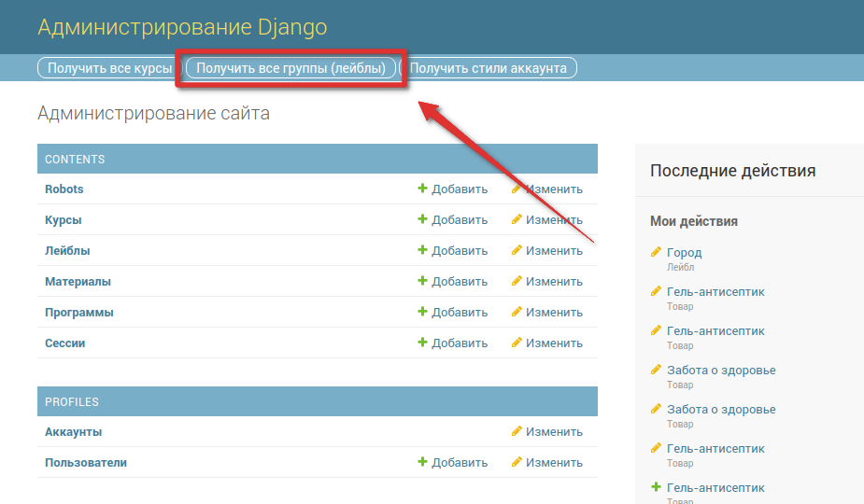Click the plus icon in Материалы row

point(422,281)
